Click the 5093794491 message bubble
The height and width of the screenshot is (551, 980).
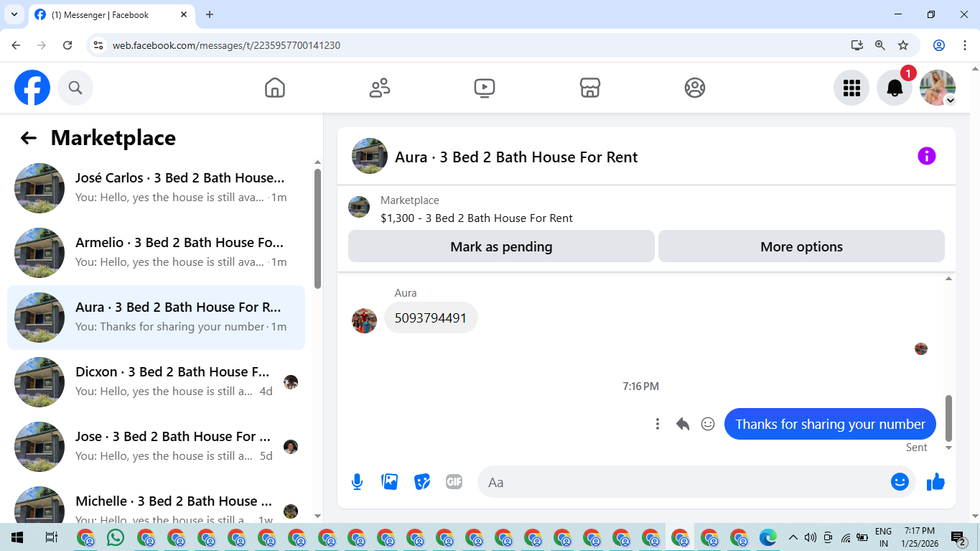[431, 318]
